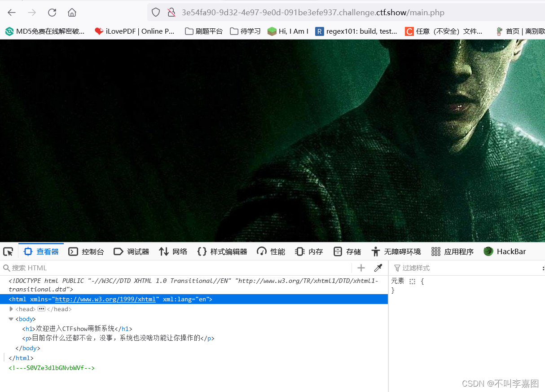Open the Hi, I Am I bookmark
Viewport: 545px width, 392px height.
(x=288, y=31)
